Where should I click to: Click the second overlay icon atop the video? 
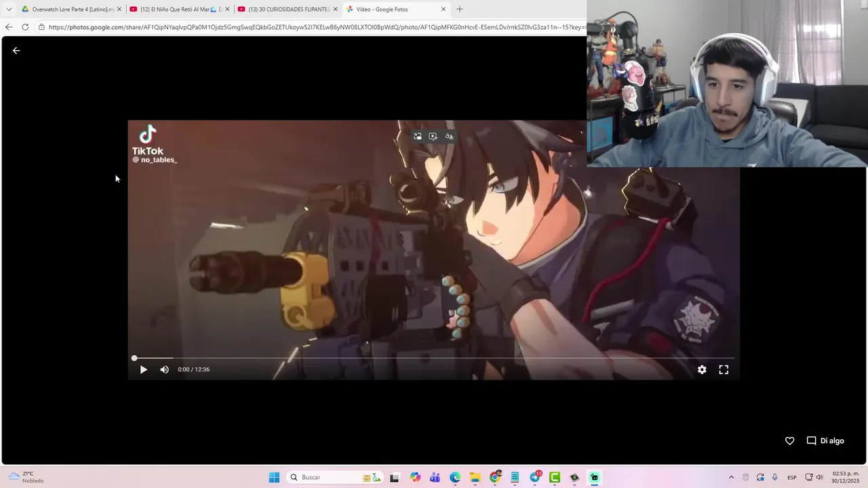click(x=433, y=136)
